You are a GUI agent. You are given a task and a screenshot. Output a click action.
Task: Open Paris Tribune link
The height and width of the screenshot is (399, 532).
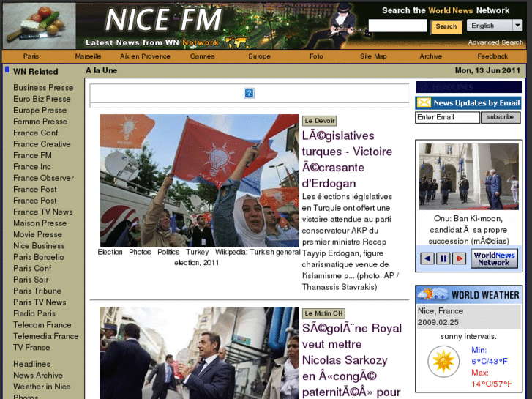tap(37, 291)
